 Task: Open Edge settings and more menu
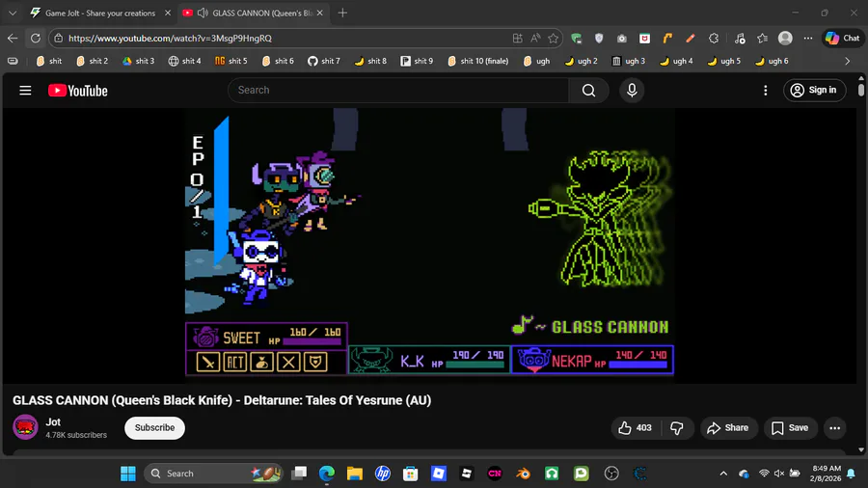(x=808, y=39)
